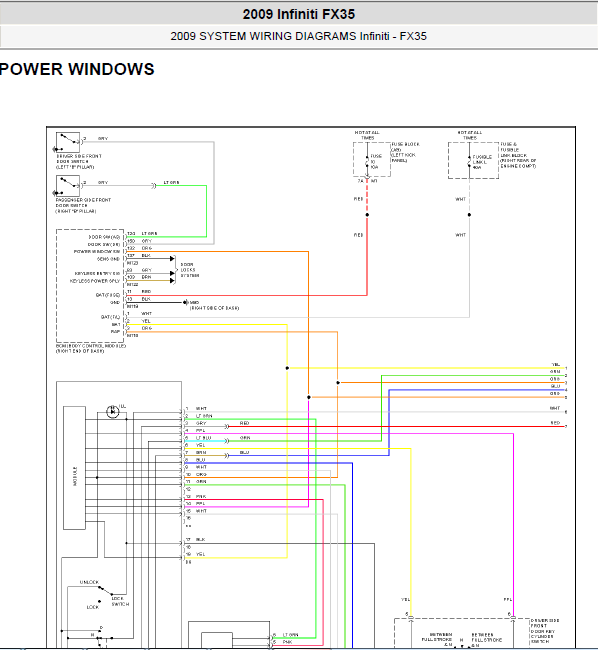This screenshot has width=598, height=650.
Task: Click the 10A fuse symbol in the fuse block
Action: pyautogui.click(x=367, y=161)
